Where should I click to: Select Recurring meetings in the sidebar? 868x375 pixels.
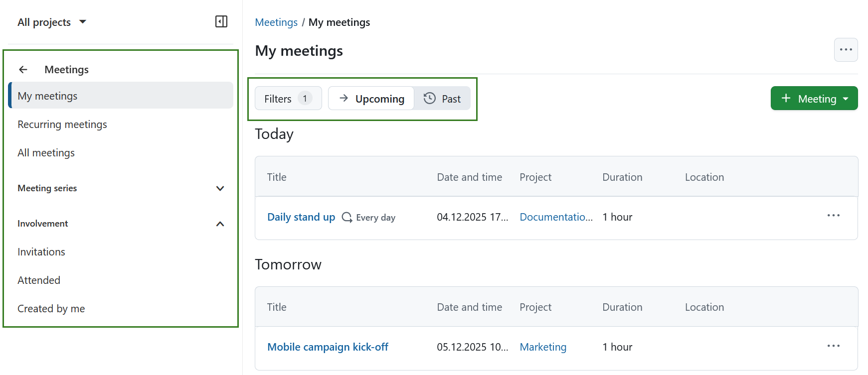62,125
